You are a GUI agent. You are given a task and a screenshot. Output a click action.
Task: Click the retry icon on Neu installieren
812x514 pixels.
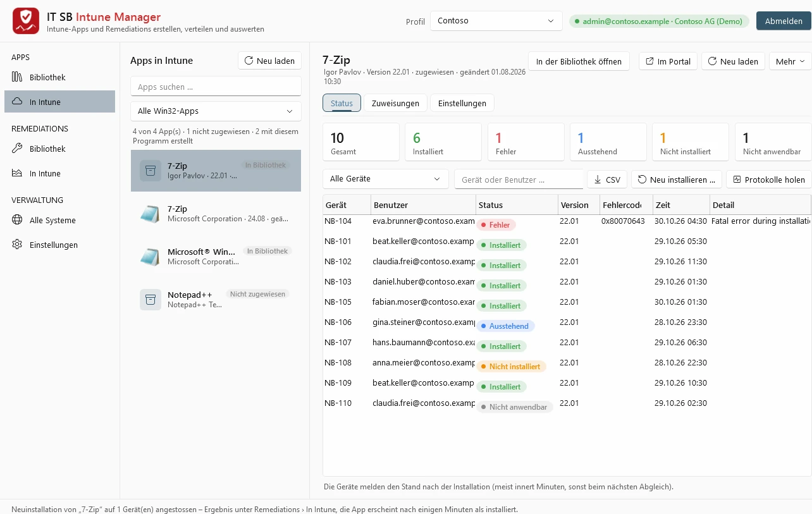coord(643,180)
